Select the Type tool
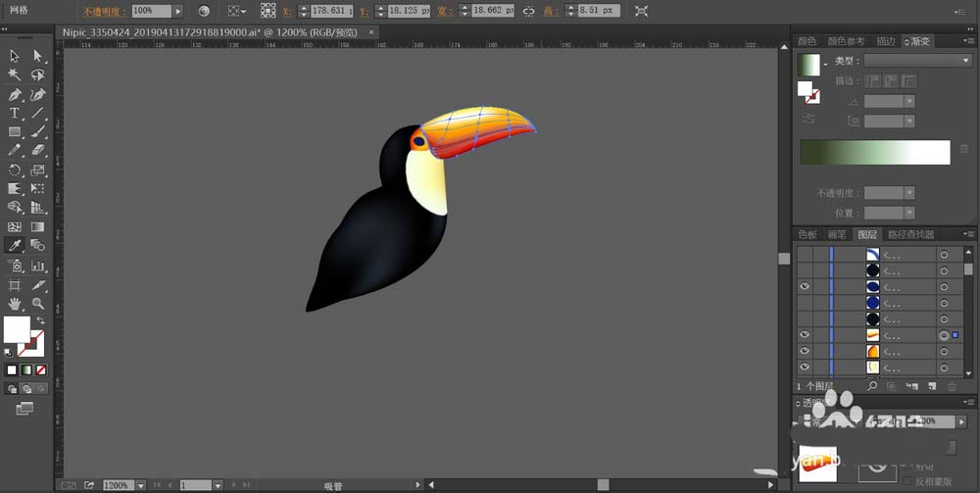The width and height of the screenshot is (980, 493). (15, 113)
